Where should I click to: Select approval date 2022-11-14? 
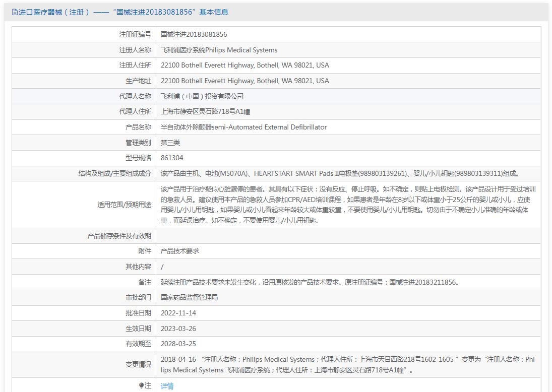178,313
